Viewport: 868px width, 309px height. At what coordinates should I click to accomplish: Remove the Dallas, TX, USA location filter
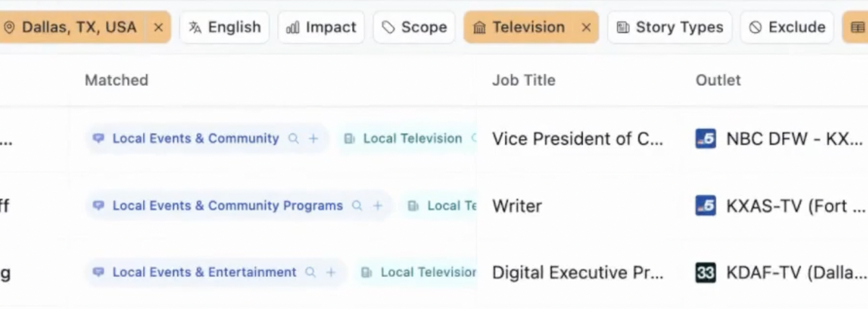point(158,27)
